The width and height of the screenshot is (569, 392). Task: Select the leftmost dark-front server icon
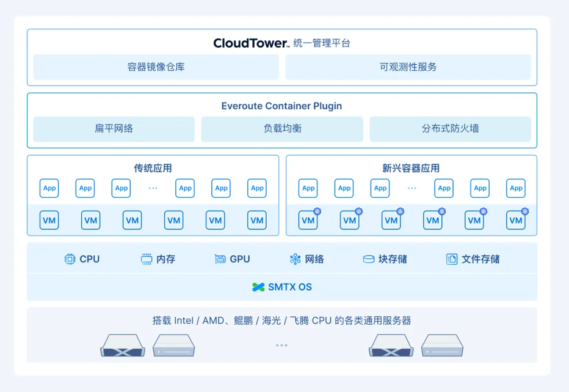point(123,345)
